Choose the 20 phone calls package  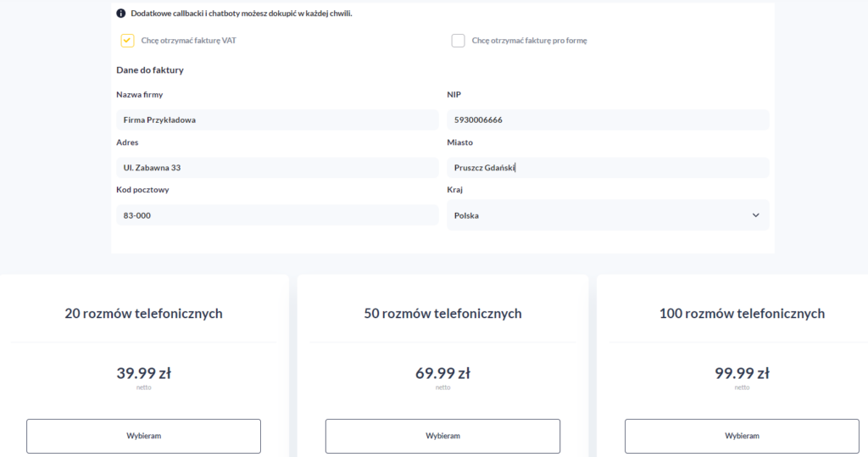(143, 436)
